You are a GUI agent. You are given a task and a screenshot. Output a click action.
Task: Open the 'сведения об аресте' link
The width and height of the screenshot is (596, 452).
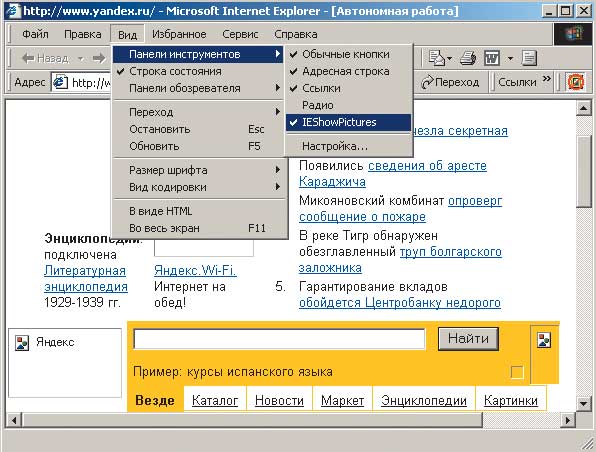(427, 166)
